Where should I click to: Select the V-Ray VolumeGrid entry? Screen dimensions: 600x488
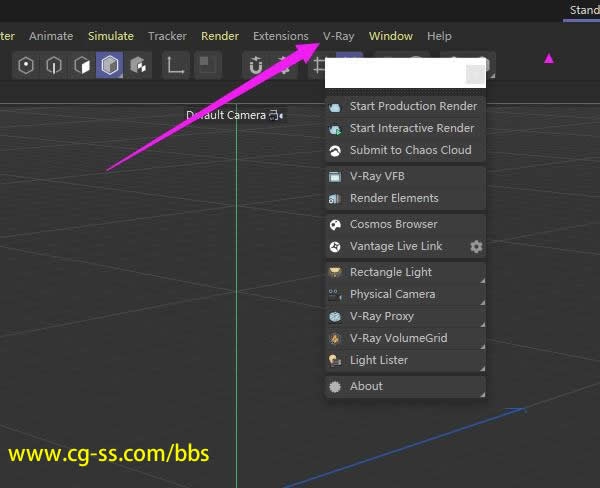(x=398, y=338)
